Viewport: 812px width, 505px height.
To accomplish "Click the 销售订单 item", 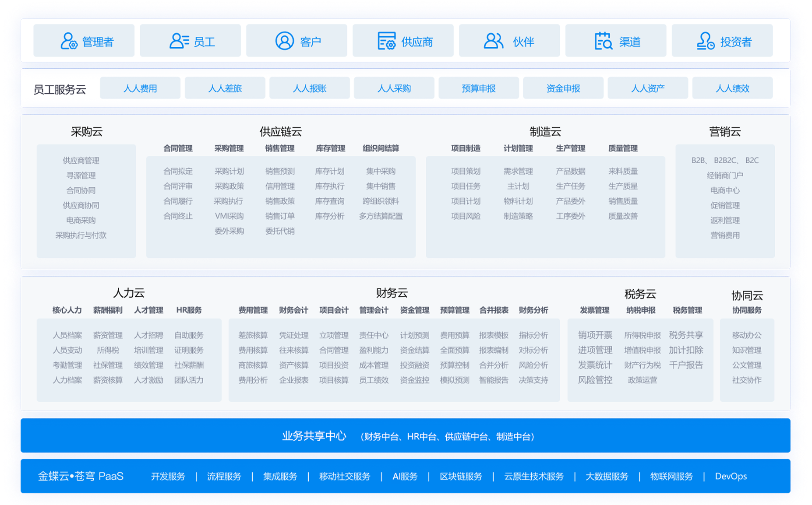I will pos(280,216).
